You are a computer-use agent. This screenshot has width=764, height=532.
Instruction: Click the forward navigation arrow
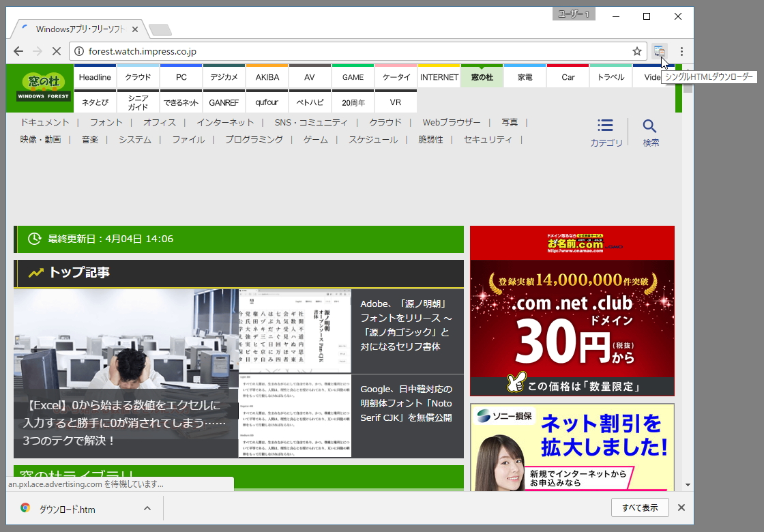[38, 51]
